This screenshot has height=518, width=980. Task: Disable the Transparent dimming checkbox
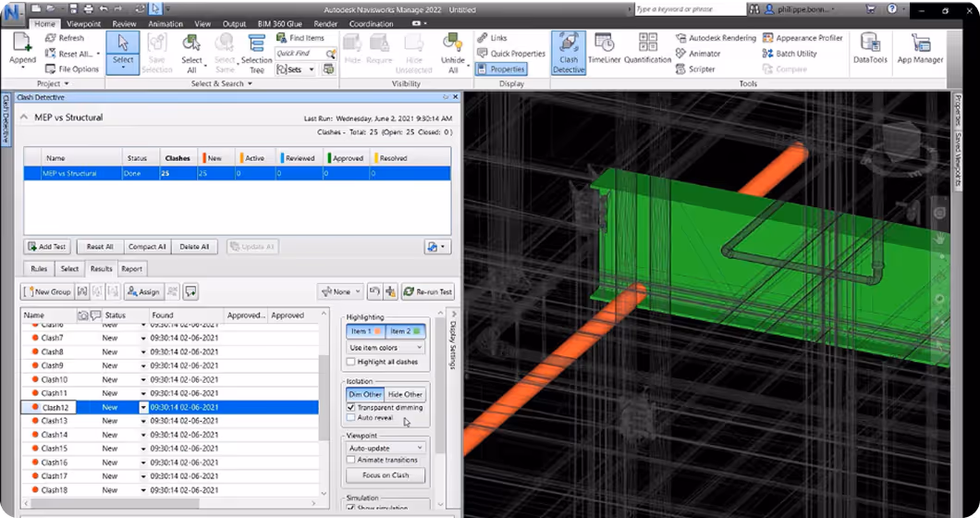pyautogui.click(x=351, y=407)
